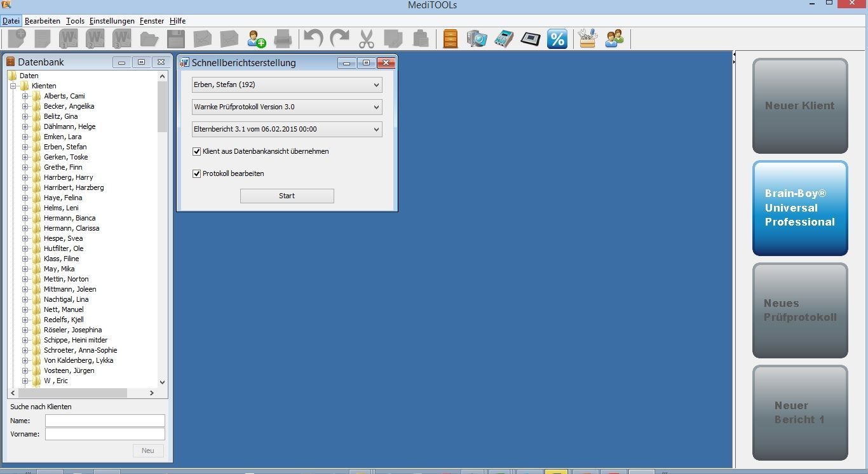Minimize the Datenbank panel
This screenshot has height=474, width=868.
(121, 62)
